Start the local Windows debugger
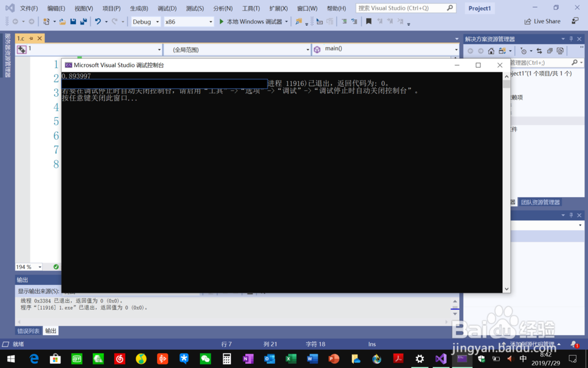Viewport: 588px width, 368px height. coord(250,22)
